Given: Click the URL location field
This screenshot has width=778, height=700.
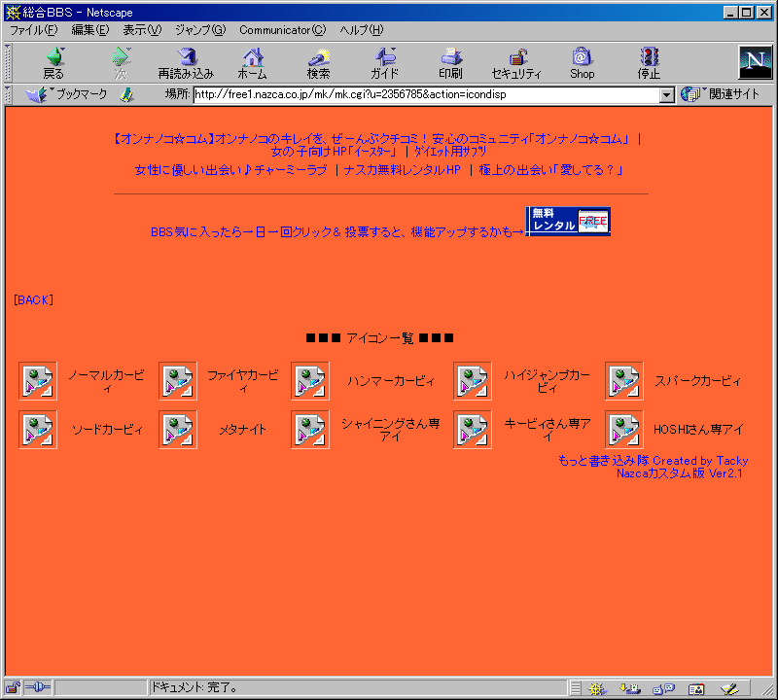Looking at the screenshot, I should (427, 94).
